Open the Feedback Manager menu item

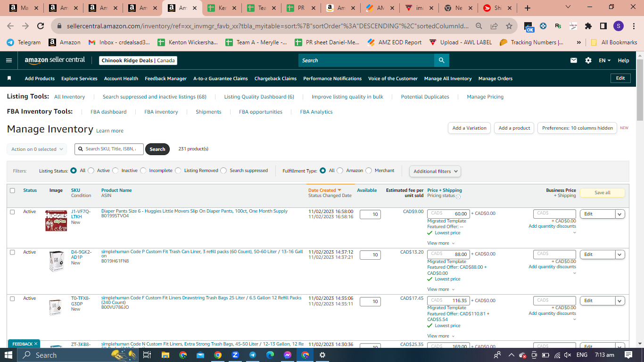pyautogui.click(x=165, y=78)
